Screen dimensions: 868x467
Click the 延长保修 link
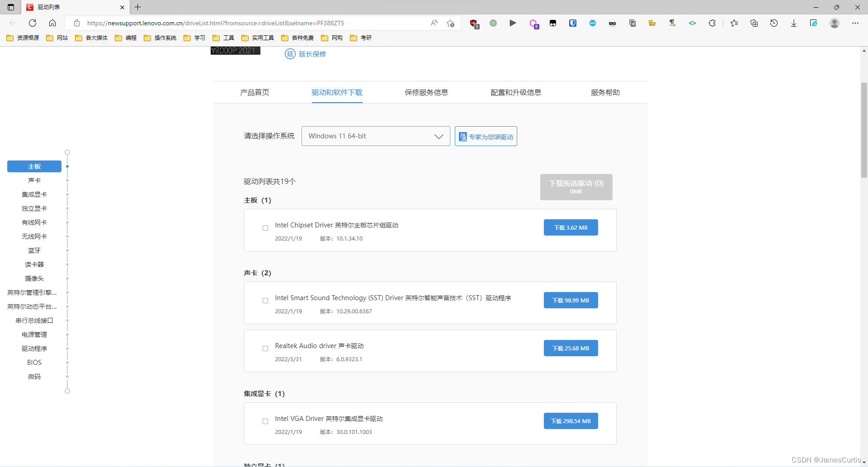tap(306, 54)
